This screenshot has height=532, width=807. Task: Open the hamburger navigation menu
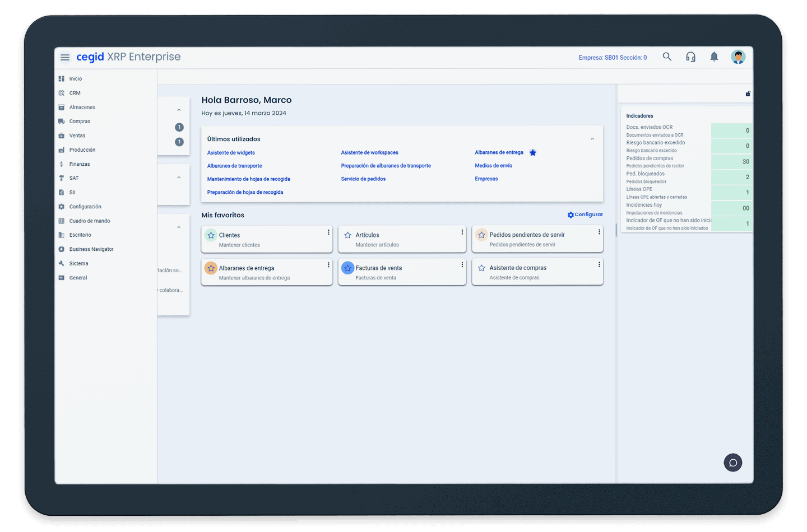click(65, 57)
